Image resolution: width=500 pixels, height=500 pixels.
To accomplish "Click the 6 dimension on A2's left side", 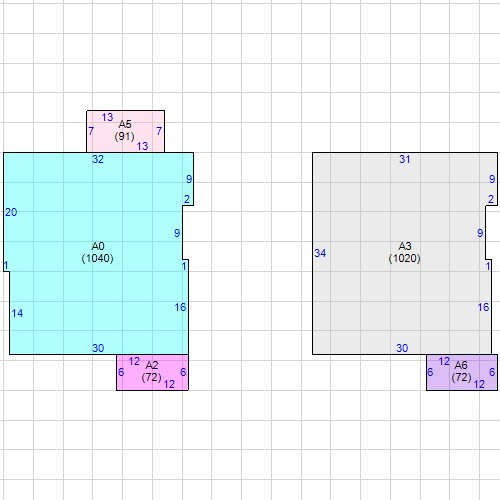I will tap(121, 372).
